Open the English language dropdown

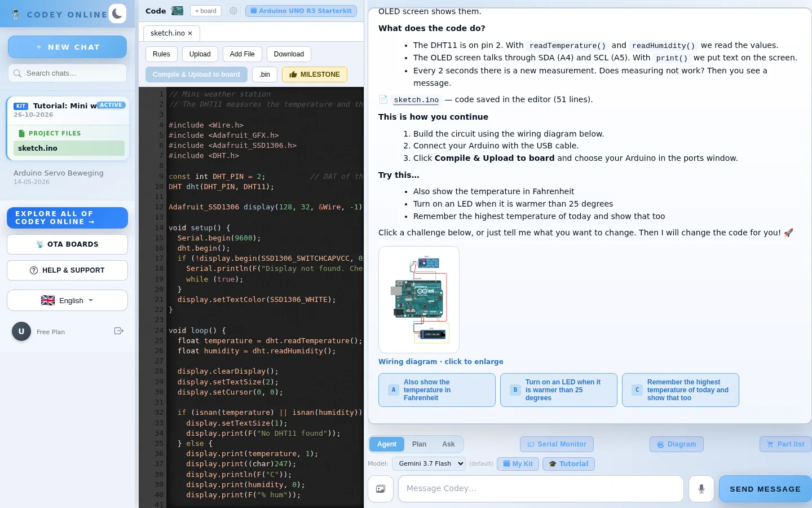coord(67,300)
